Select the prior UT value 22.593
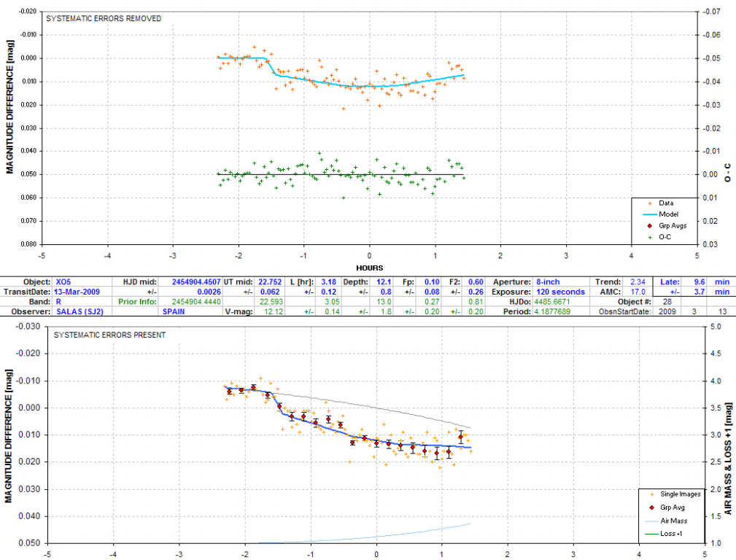This screenshot has width=736, height=560. [271, 301]
